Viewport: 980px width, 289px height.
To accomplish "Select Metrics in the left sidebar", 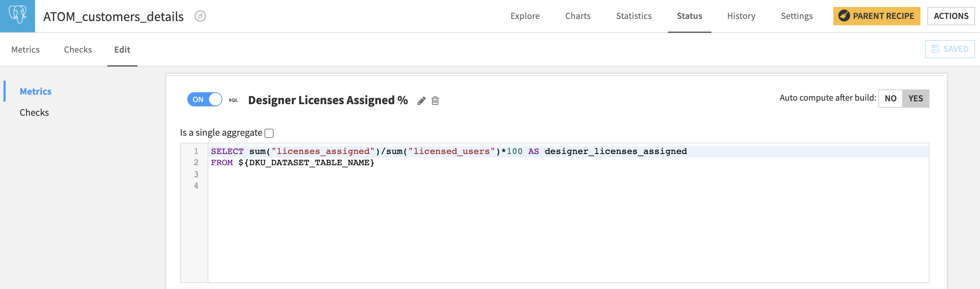I will point(35,91).
